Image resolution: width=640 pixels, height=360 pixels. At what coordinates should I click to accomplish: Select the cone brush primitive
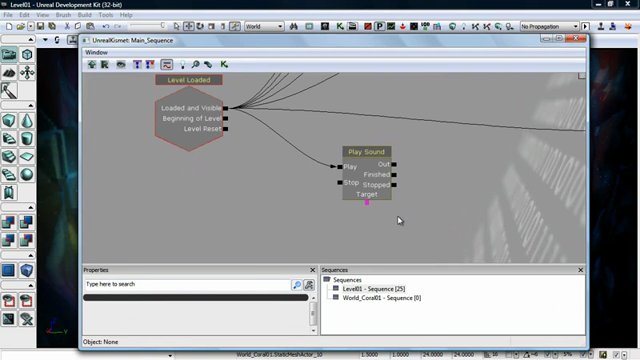(27, 121)
